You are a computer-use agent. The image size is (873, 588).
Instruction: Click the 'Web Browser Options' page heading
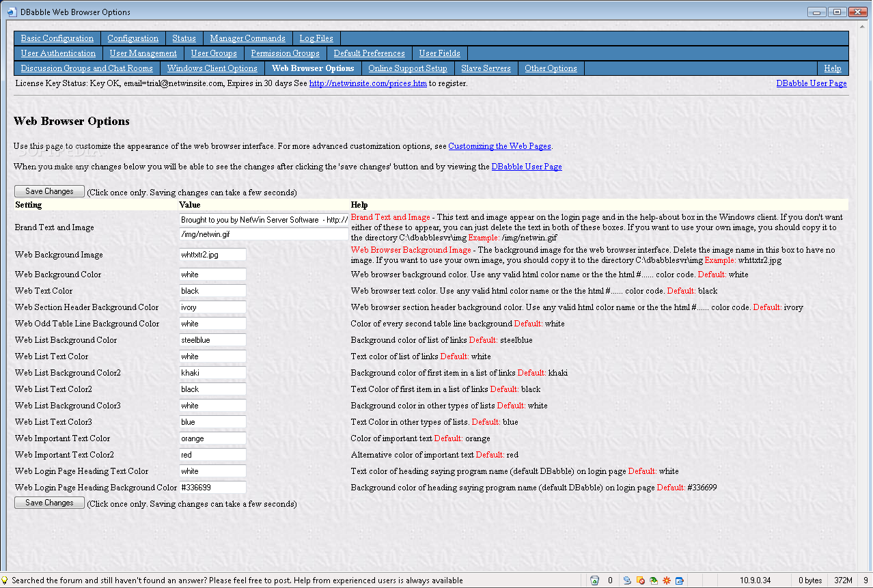tap(72, 121)
